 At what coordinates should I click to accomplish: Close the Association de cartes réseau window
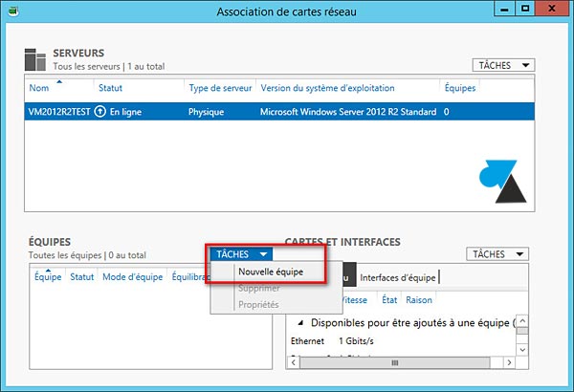pos(552,10)
